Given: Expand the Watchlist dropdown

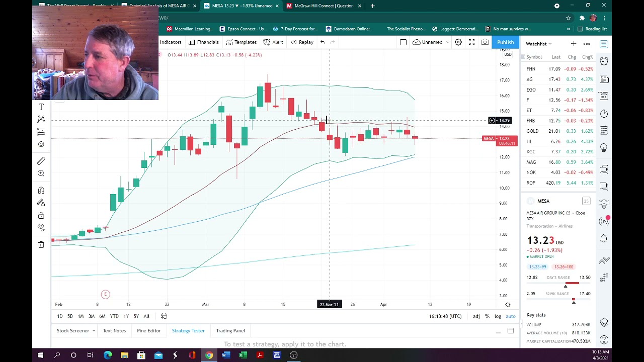Looking at the screenshot, I should click(539, 44).
